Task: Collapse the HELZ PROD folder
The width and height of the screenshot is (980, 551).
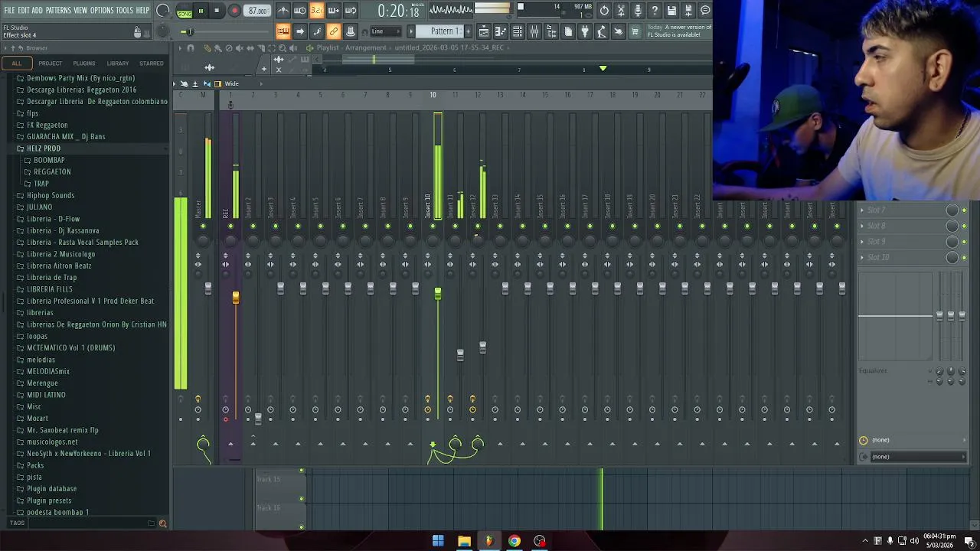Action: click(44, 148)
